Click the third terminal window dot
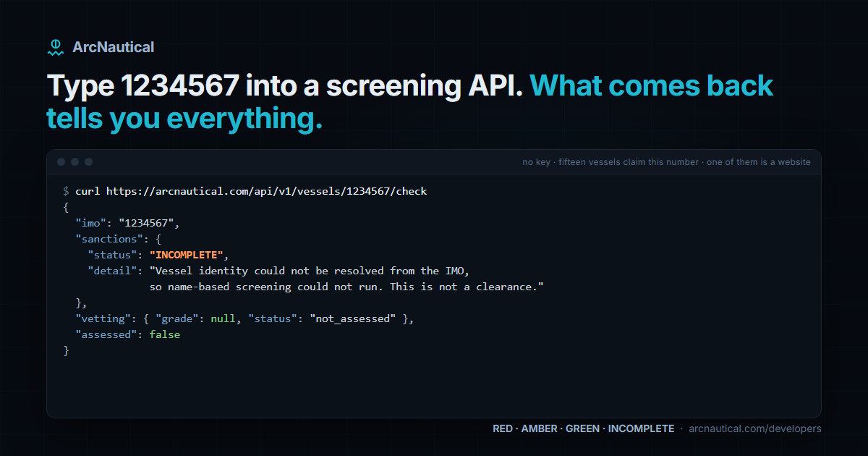868x456 pixels. click(88, 162)
